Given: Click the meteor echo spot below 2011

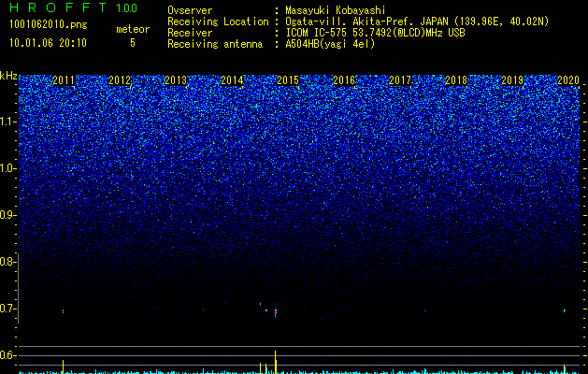Looking at the screenshot, I should [63, 311].
